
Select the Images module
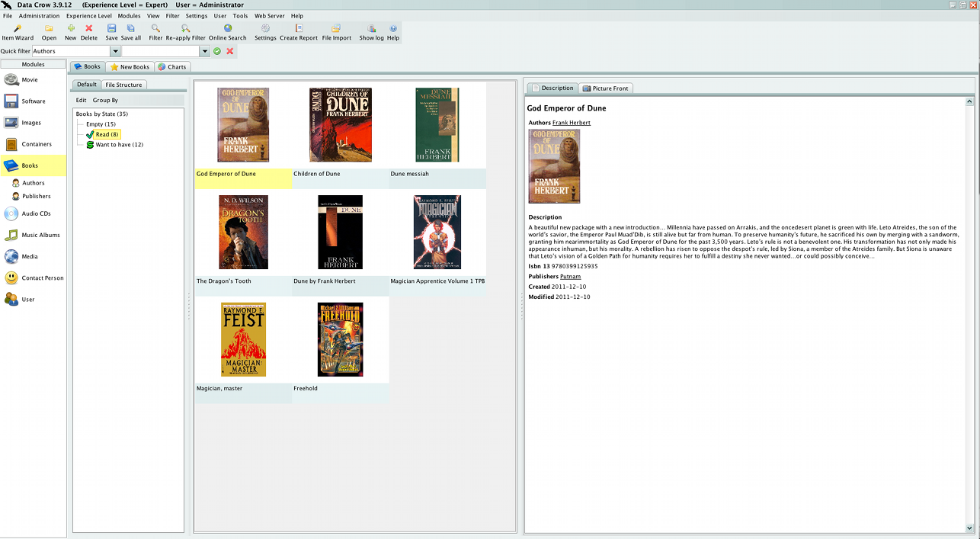(x=33, y=123)
